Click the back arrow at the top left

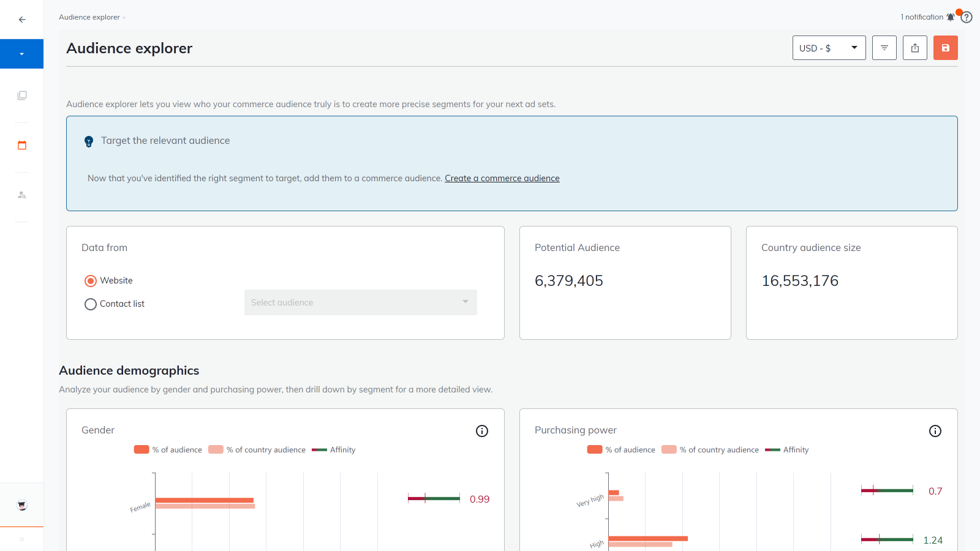21,20
